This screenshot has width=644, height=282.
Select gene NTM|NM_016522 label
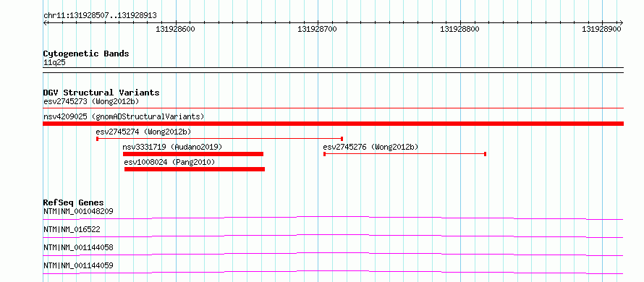72,229
